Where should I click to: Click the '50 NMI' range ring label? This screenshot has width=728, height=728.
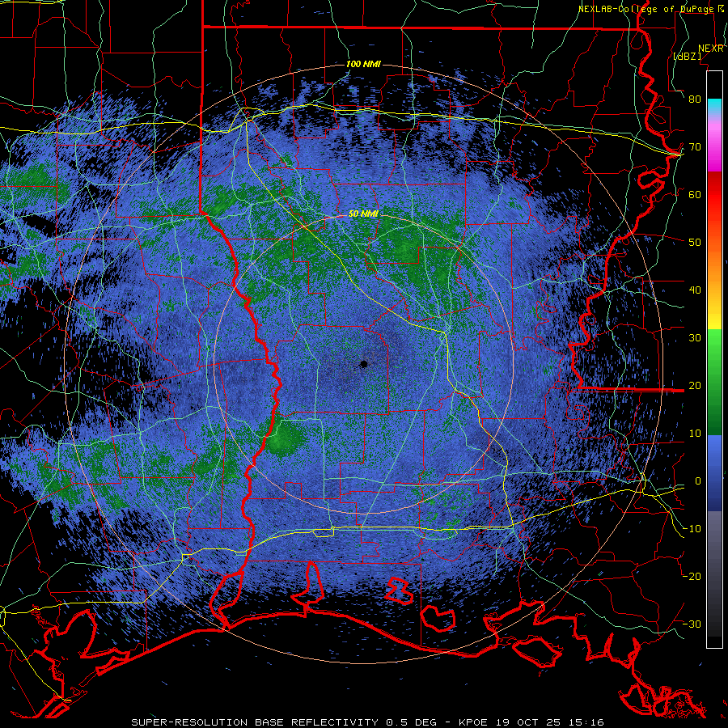click(x=363, y=214)
